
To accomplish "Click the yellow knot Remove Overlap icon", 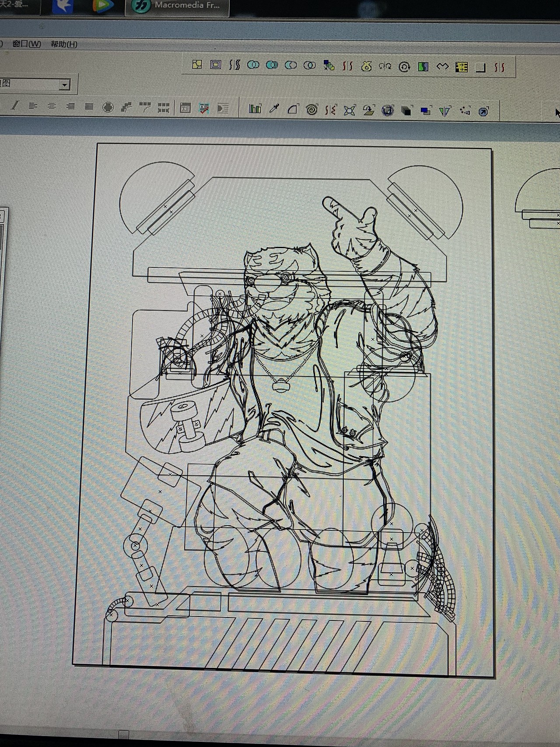I will point(367,67).
